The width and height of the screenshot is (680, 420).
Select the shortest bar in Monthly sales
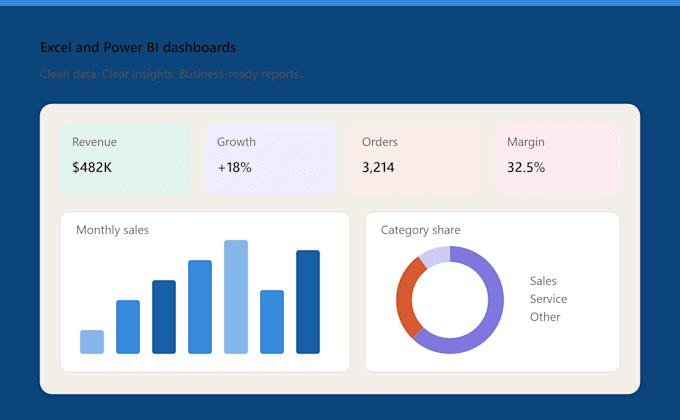[x=92, y=342]
